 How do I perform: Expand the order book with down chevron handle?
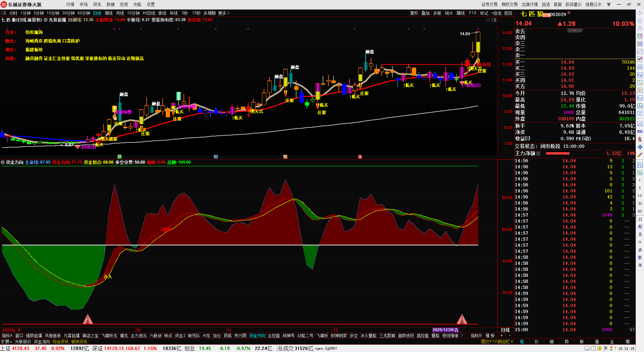tap(575, 30)
